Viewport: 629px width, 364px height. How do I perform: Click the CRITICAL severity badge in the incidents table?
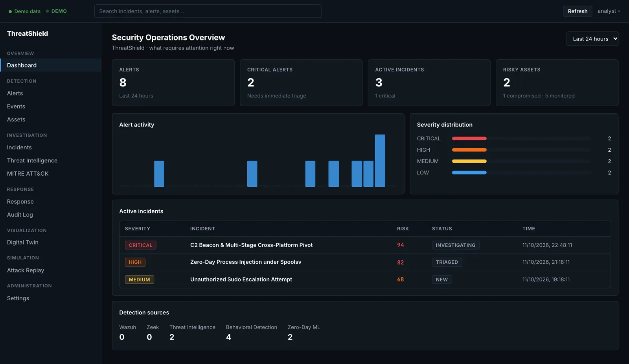(140, 245)
